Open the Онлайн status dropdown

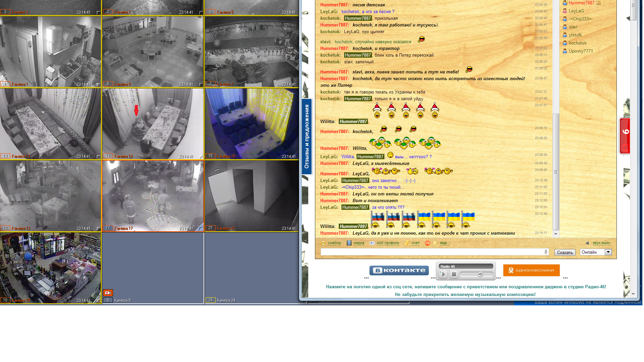click(x=608, y=252)
